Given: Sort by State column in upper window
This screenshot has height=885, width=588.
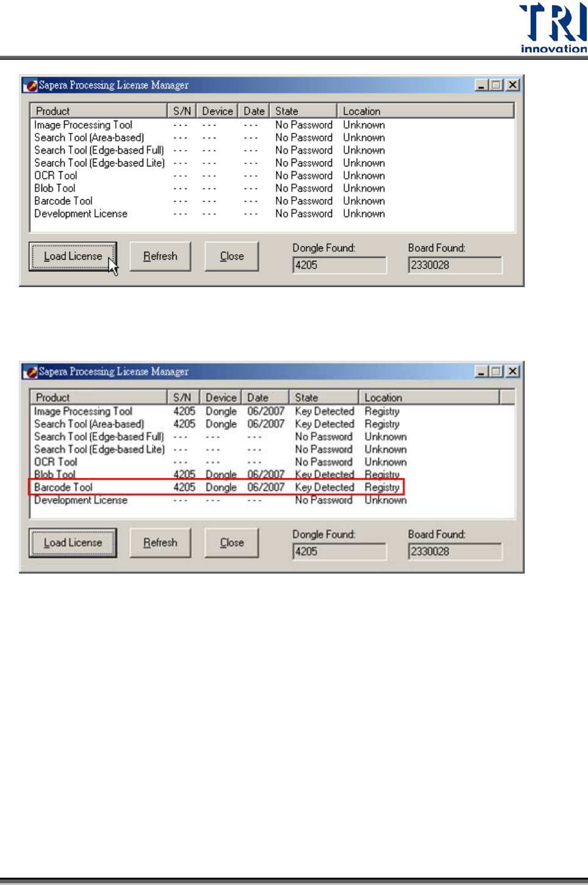Looking at the screenshot, I should tap(303, 111).
